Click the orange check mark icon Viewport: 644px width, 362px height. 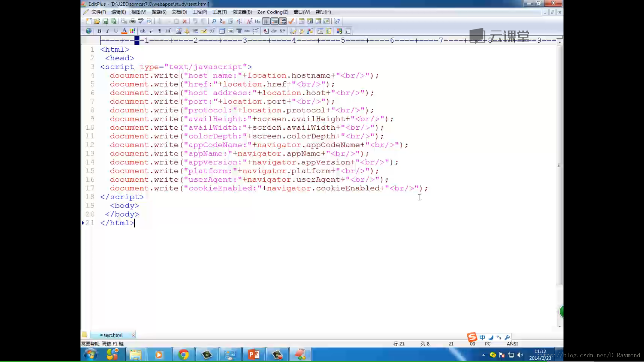point(291,21)
